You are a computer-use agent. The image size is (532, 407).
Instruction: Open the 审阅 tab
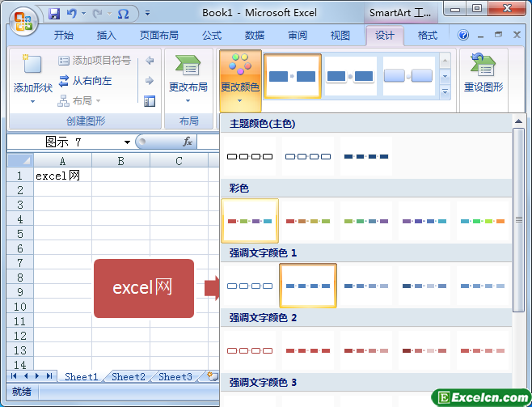tap(298, 35)
